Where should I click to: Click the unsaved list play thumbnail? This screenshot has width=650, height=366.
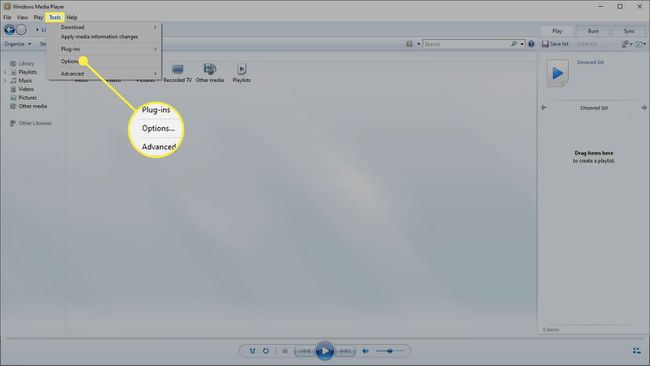pyautogui.click(x=558, y=73)
